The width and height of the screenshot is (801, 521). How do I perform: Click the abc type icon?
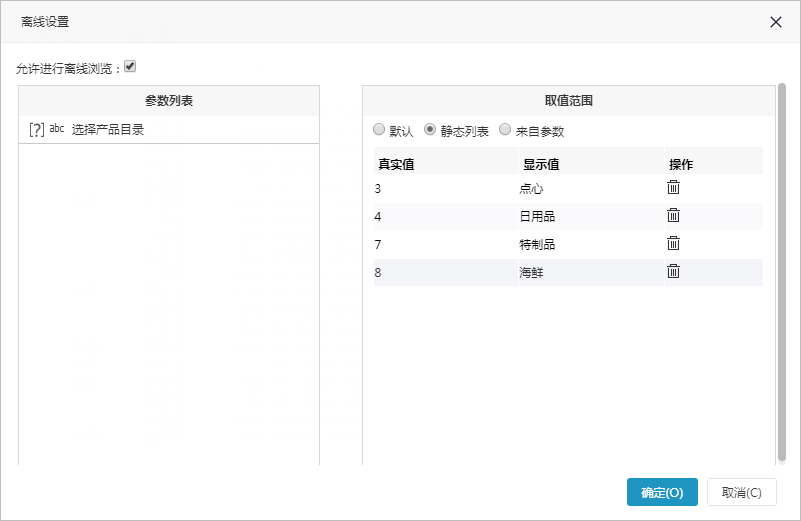click(x=57, y=129)
